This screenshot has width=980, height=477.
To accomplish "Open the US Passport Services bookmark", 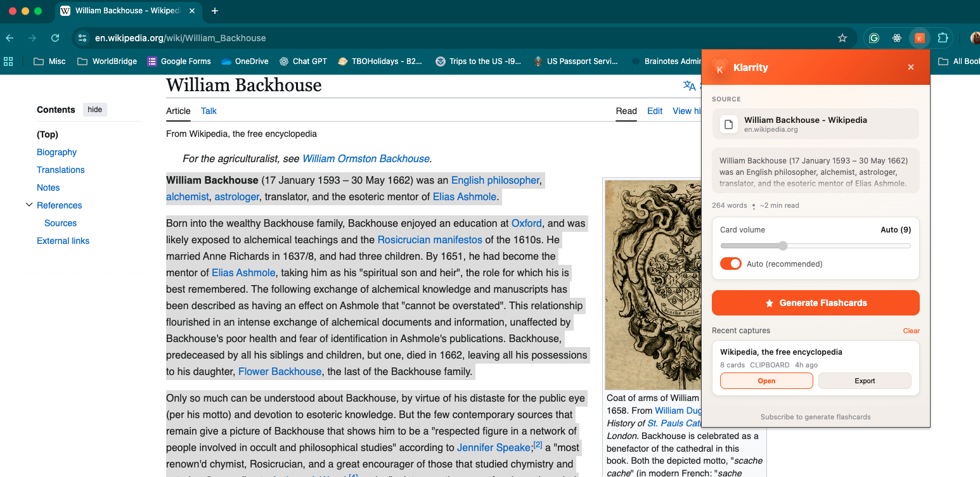I will (576, 61).
